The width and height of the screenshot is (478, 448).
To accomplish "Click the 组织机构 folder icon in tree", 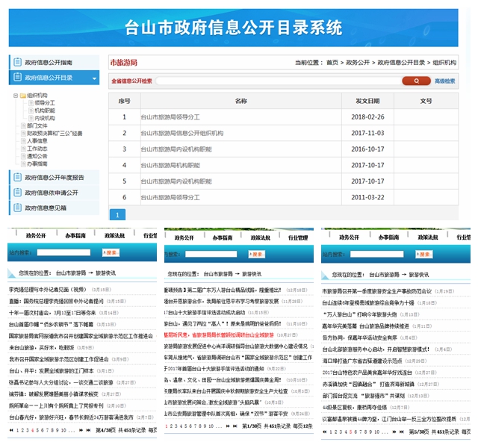I will (x=22, y=96).
